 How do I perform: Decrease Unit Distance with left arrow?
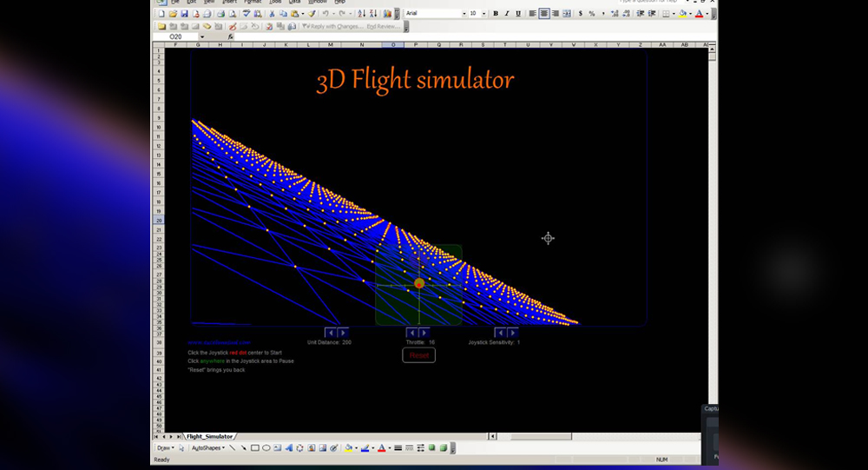pyautogui.click(x=331, y=333)
